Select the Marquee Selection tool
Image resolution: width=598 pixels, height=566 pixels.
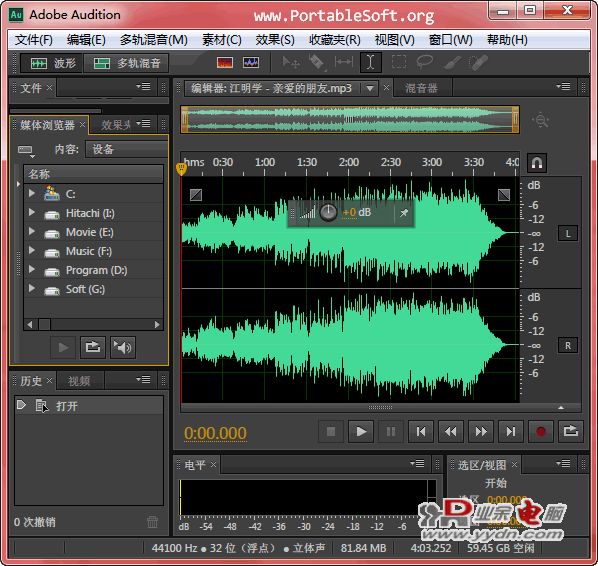(x=399, y=63)
